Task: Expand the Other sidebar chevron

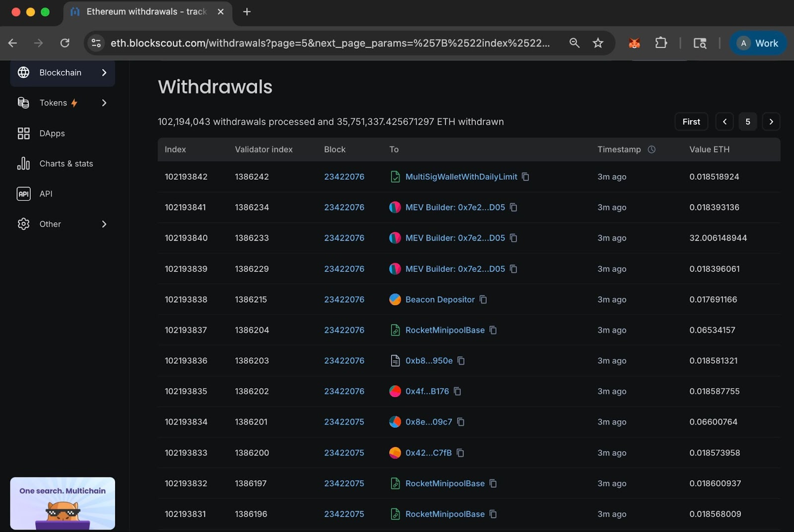Action: (104, 224)
